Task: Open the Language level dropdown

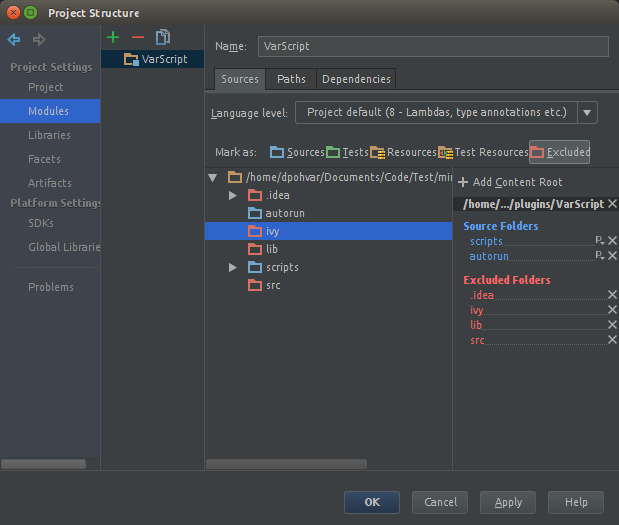Action: (587, 113)
